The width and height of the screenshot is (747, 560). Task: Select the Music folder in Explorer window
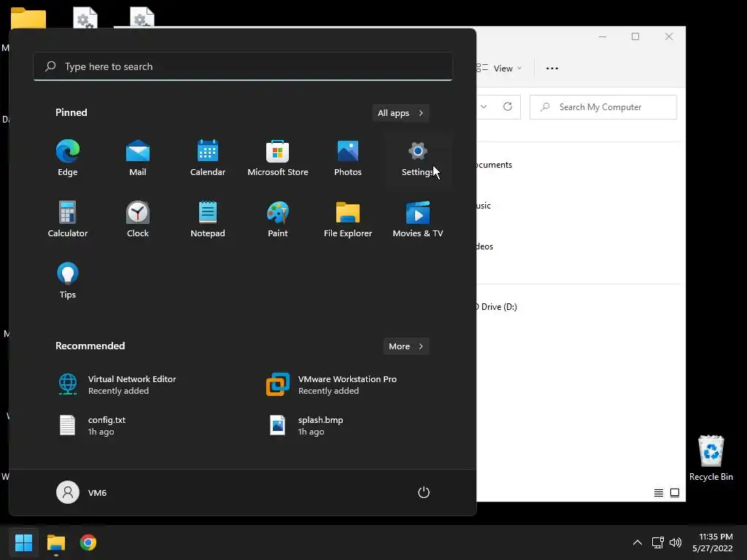coord(484,206)
